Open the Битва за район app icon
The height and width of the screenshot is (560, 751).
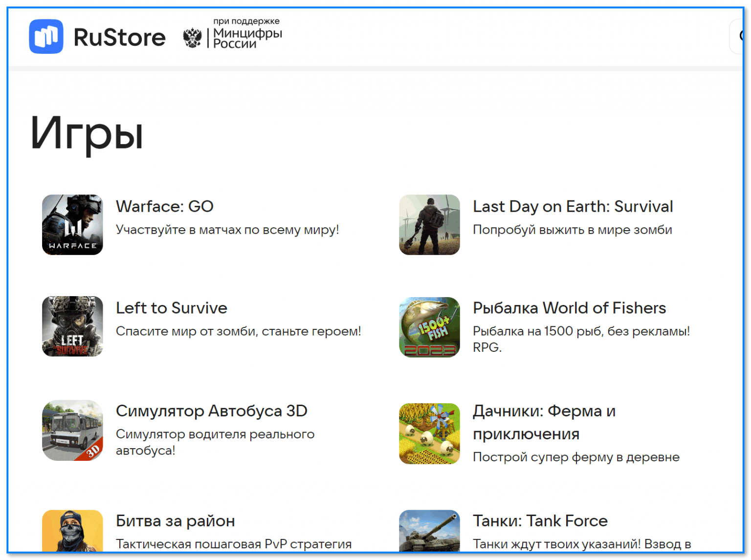(72, 531)
